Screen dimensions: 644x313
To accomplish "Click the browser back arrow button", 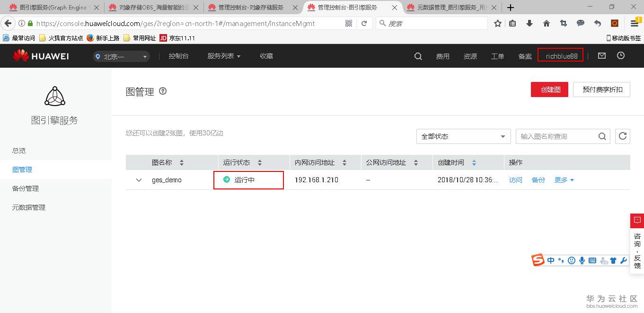I will pyautogui.click(x=8, y=23).
